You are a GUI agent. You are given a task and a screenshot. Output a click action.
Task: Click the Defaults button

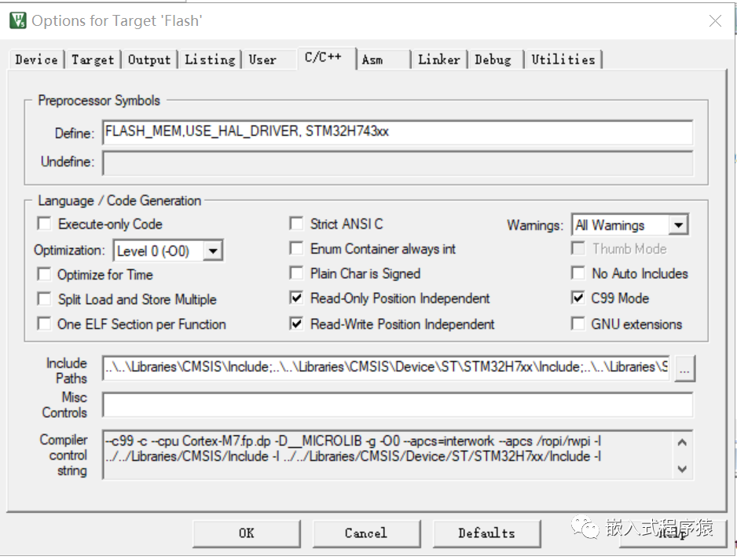(x=486, y=533)
